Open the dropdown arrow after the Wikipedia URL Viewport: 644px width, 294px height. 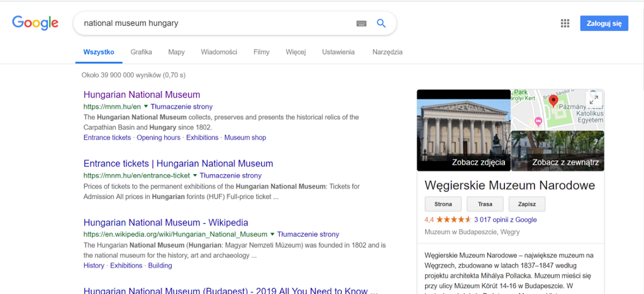272,234
